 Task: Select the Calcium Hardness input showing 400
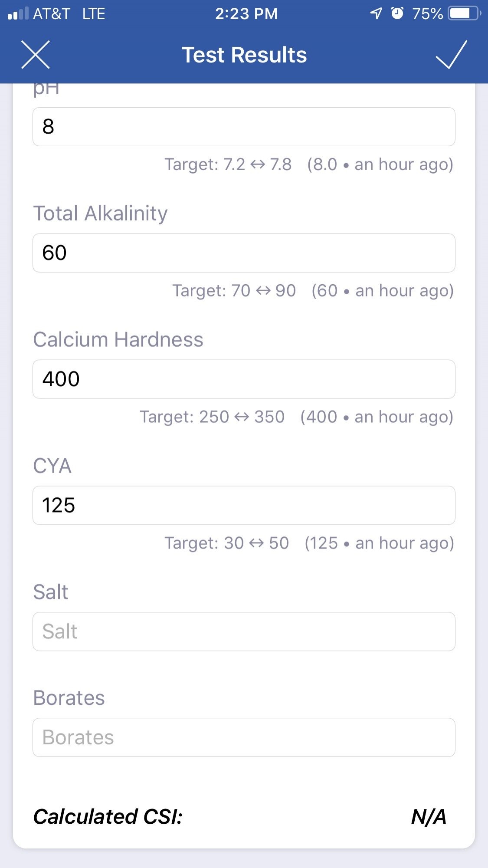244,379
